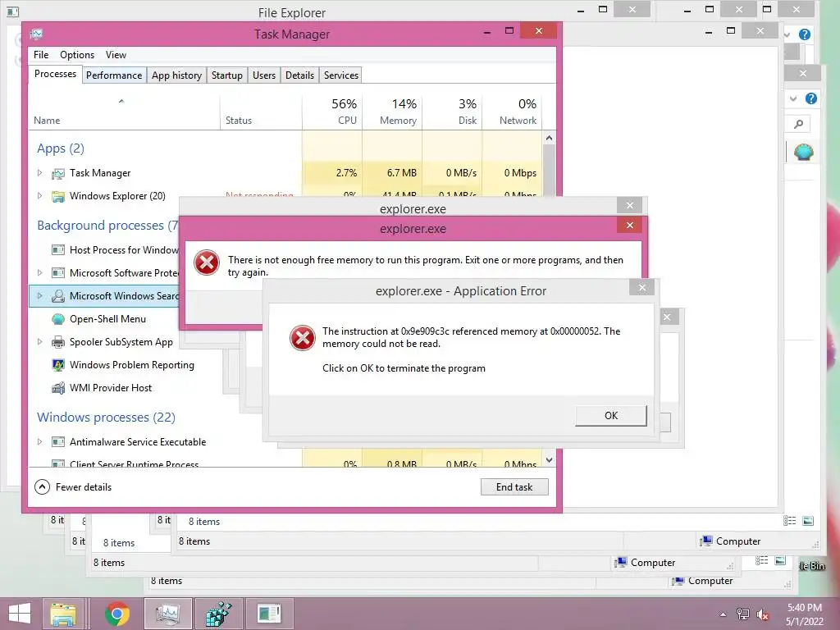Switch to the App history tab
840x630 pixels.
pyautogui.click(x=177, y=75)
